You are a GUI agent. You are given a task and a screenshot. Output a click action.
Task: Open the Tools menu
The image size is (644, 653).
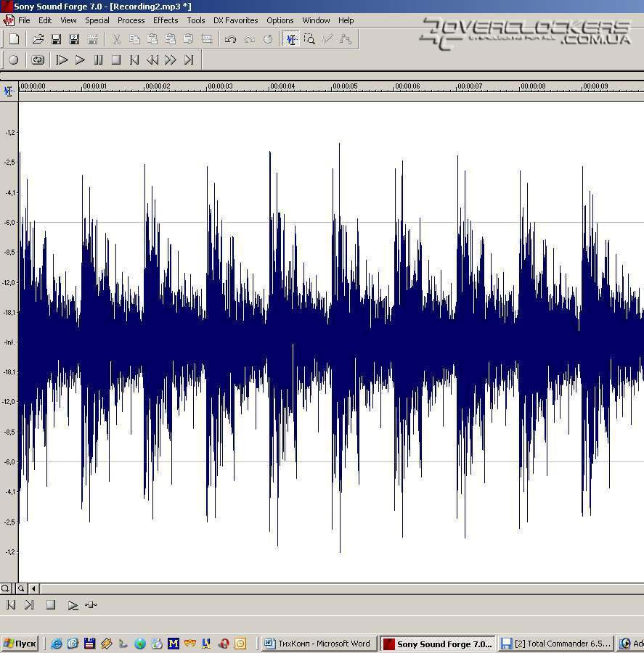pyautogui.click(x=196, y=20)
